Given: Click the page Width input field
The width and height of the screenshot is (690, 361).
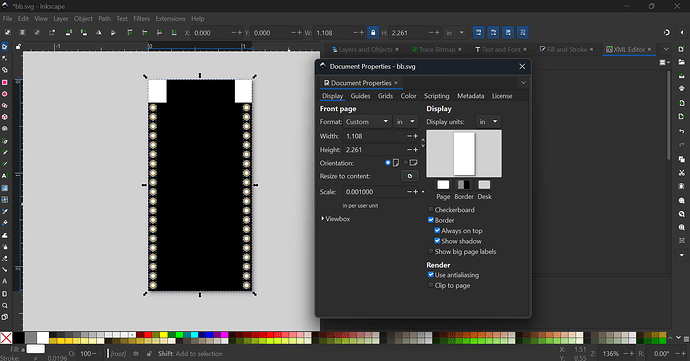Looking at the screenshot, I should pyautogui.click(x=374, y=136).
